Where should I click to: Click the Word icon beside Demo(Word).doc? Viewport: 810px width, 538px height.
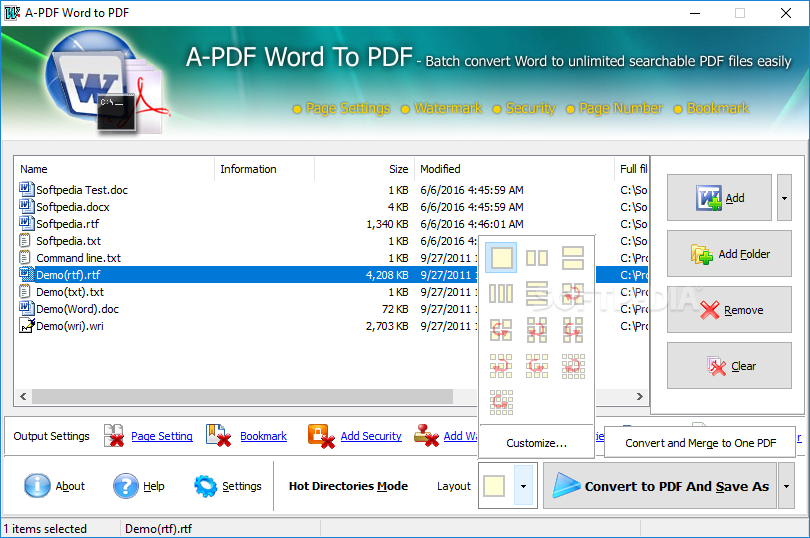point(27,309)
